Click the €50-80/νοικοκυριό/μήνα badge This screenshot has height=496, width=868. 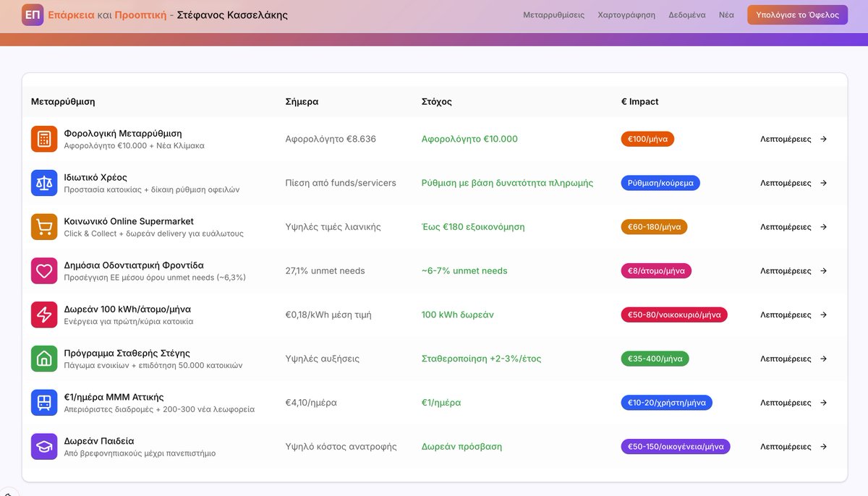click(674, 315)
